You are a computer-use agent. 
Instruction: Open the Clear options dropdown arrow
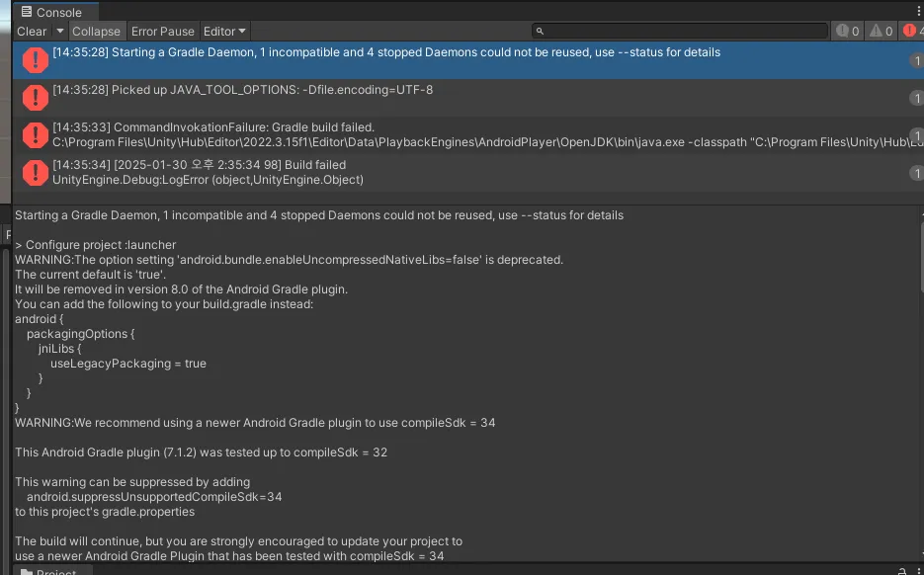(59, 32)
